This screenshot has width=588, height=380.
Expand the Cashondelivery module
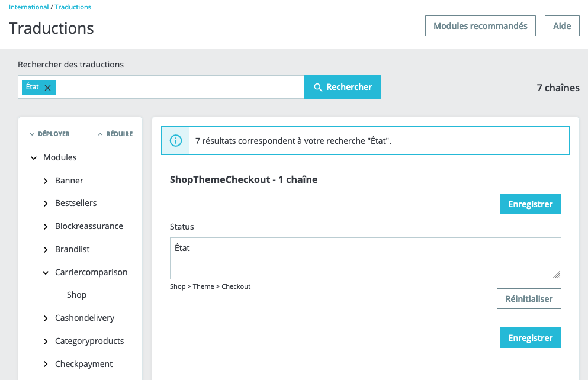tap(46, 318)
